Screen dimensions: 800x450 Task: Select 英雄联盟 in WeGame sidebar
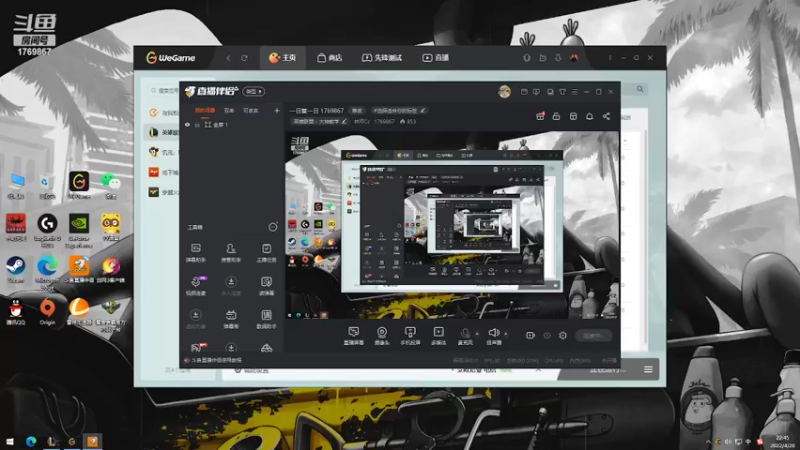click(163, 132)
